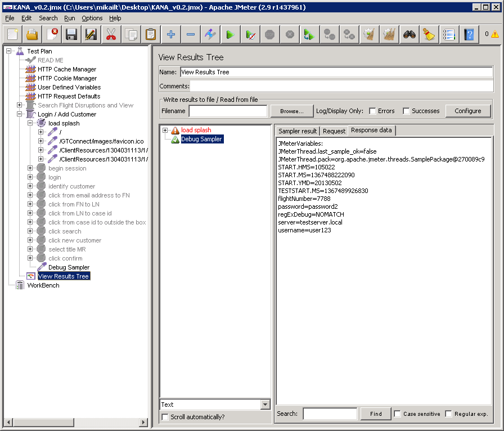This screenshot has width=504, height=431.
Task: Click the Configure button
Action: click(x=467, y=111)
